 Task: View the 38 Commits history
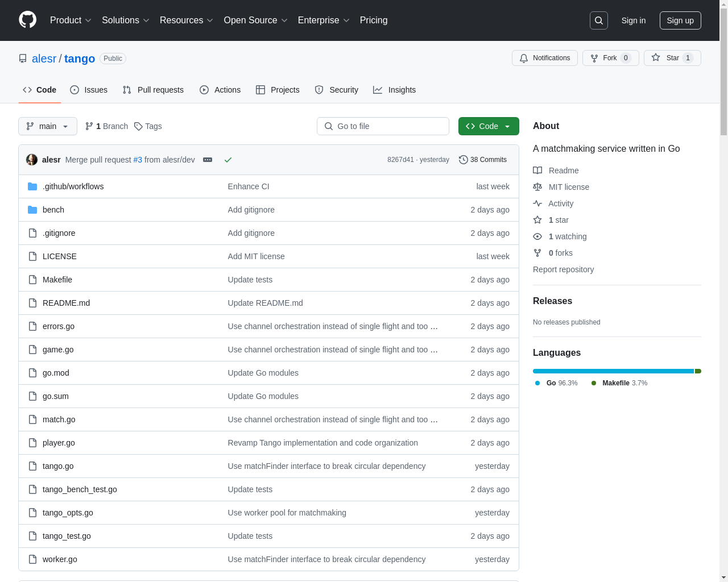483,160
